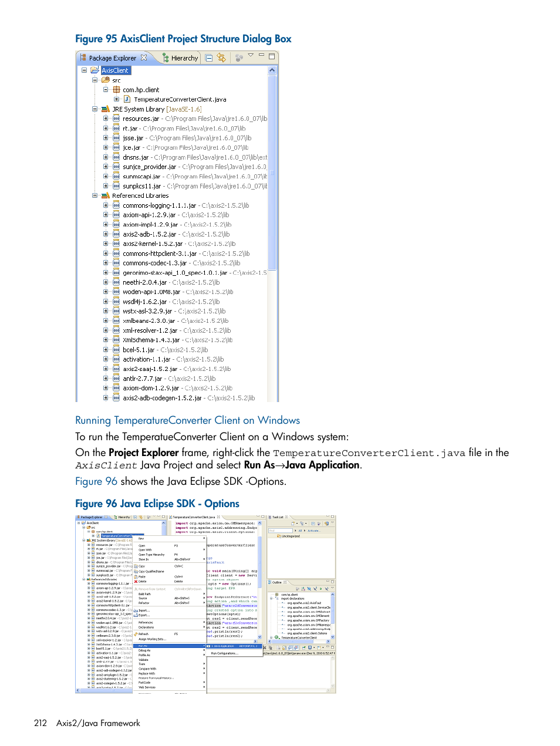This screenshot has width=560, height=746.
Task: Open the view menu triangle in Figure 95
Action: (x=251, y=55)
